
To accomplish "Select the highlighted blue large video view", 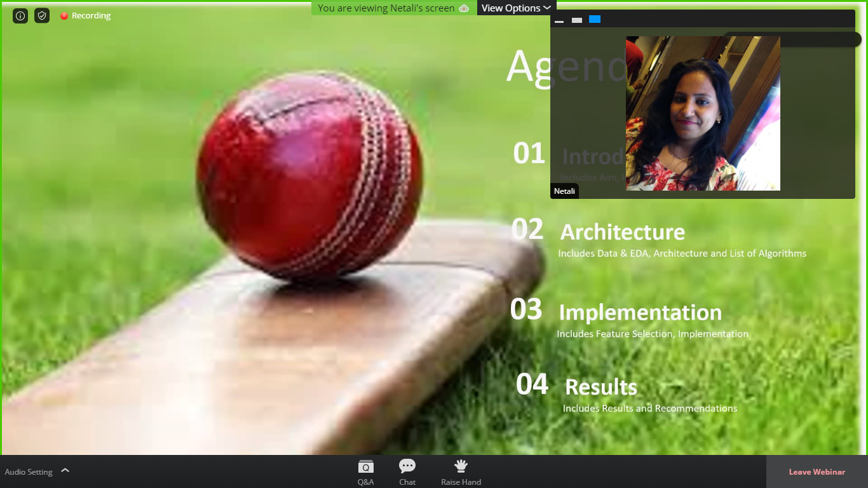I will coord(595,20).
